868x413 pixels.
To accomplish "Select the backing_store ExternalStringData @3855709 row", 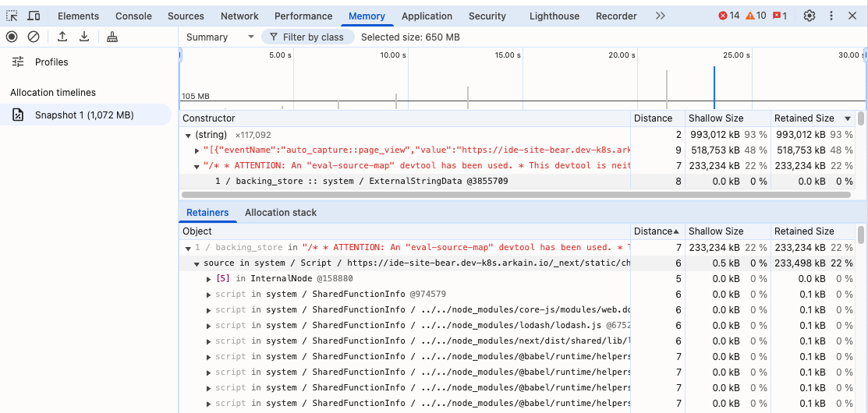I will [518, 182].
